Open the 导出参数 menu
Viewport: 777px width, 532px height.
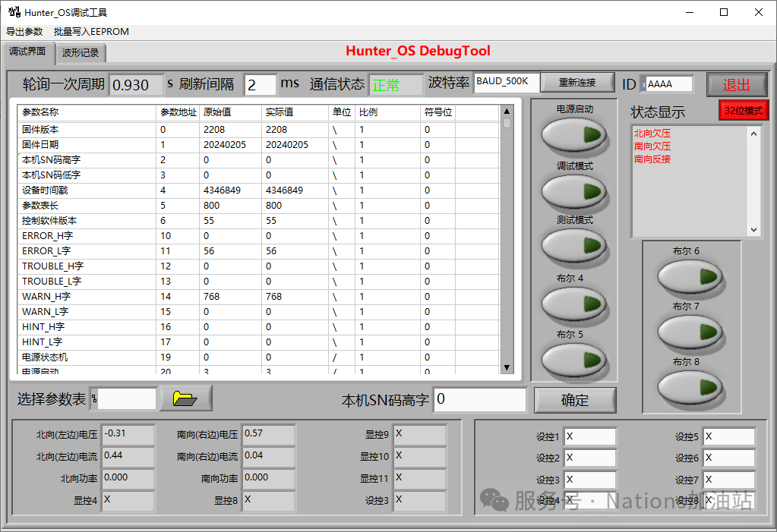(x=24, y=32)
